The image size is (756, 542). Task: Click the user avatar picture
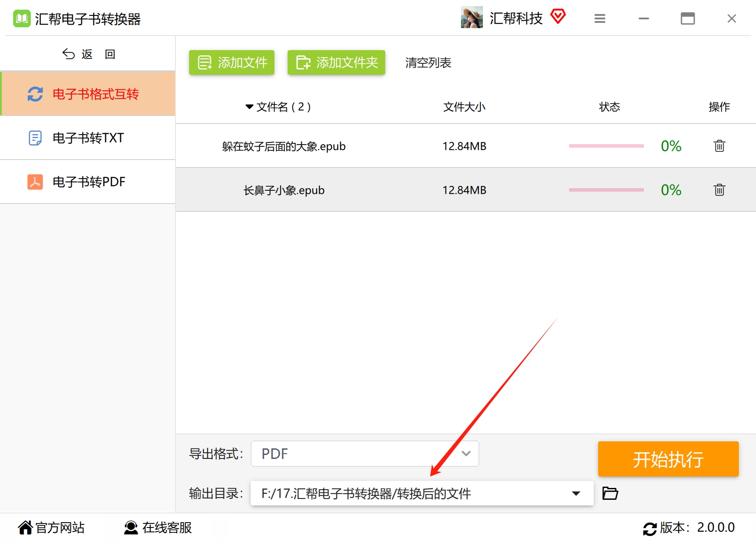(x=471, y=18)
